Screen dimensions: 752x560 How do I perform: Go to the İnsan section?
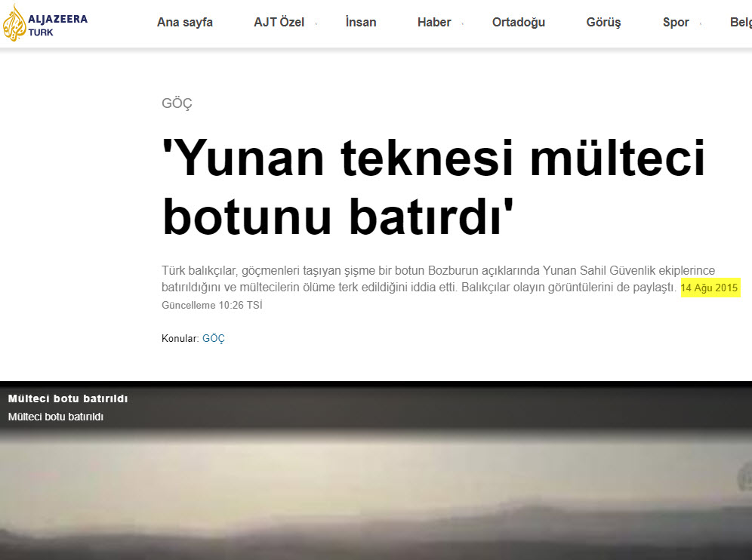pos(361,22)
